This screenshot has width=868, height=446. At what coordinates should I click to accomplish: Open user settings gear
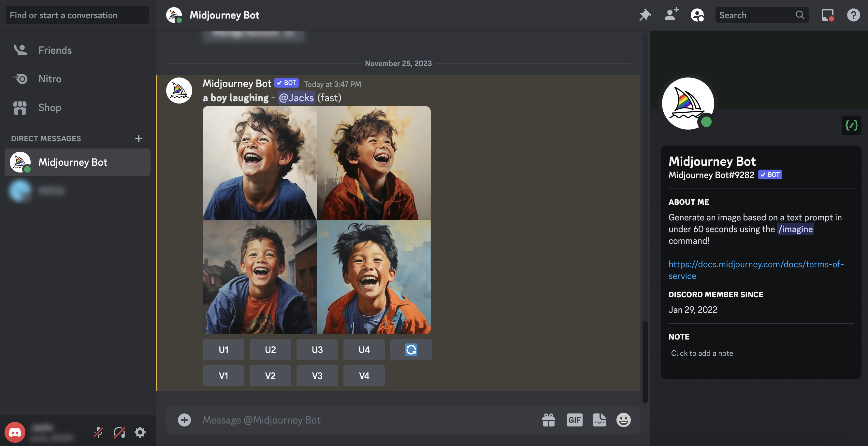tap(140, 432)
